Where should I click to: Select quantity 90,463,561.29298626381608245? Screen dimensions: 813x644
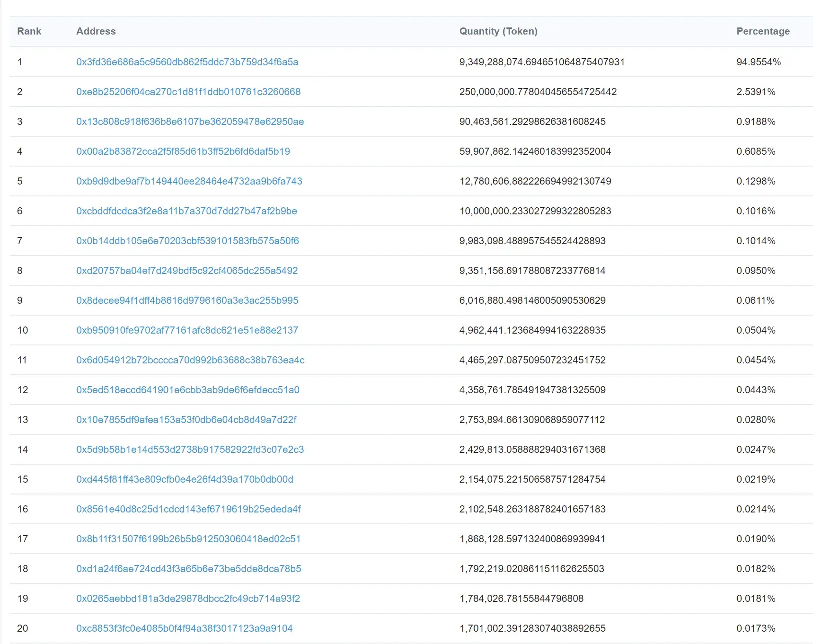pos(532,122)
